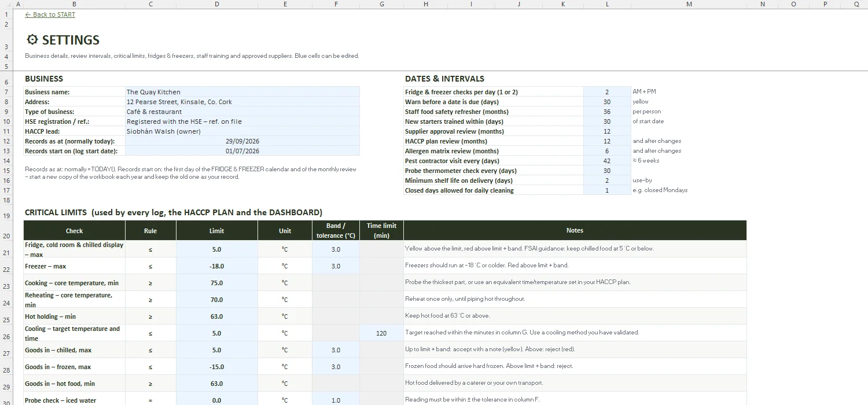Image resolution: width=868 pixels, height=405 pixels.
Task: Select the 'Goods in – chilled, max' row label
Action: point(74,350)
